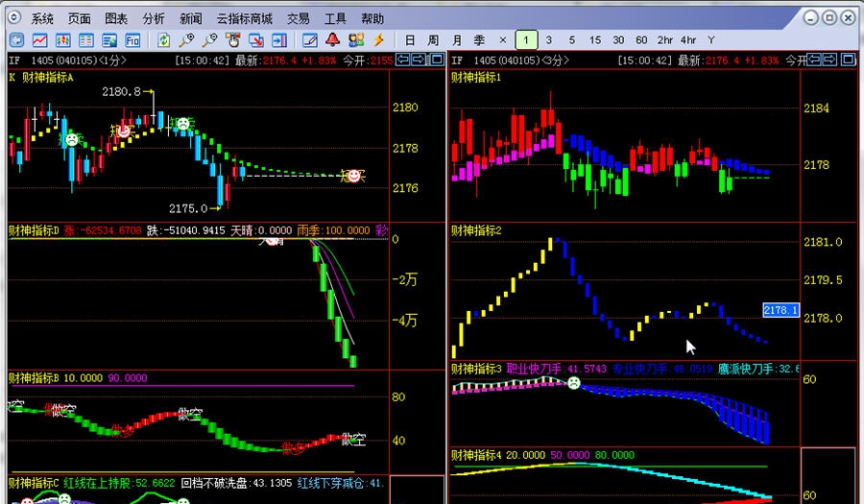Viewport: 864px width, 504px height.
Task: Click the blue back arrow icon
Action: pyautogui.click(x=16, y=40)
